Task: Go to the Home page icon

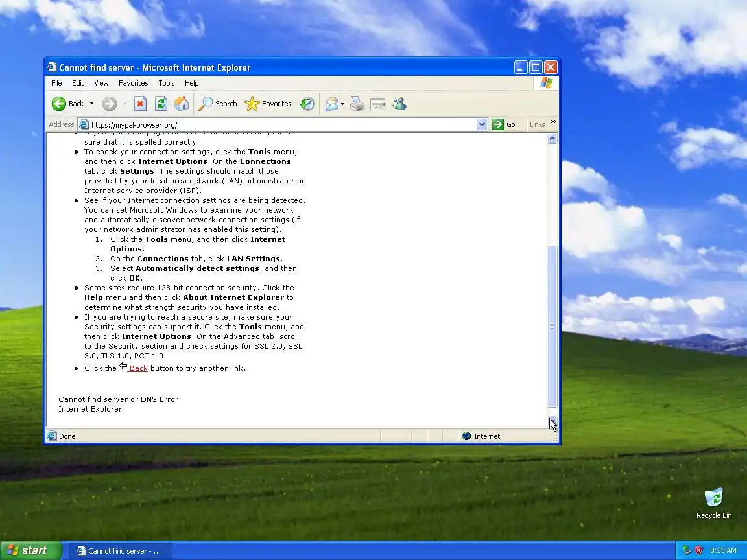Action: point(182,104)
